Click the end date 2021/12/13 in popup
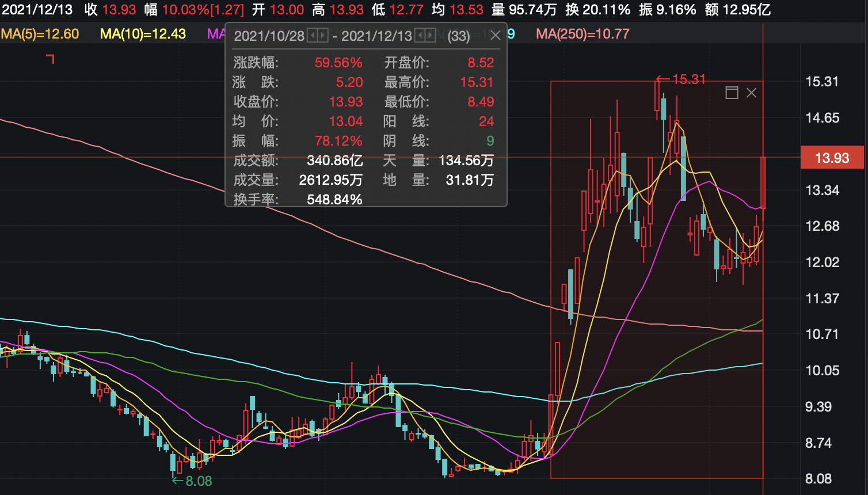Screen dimensions: 868x495 (x=376, y=36)
